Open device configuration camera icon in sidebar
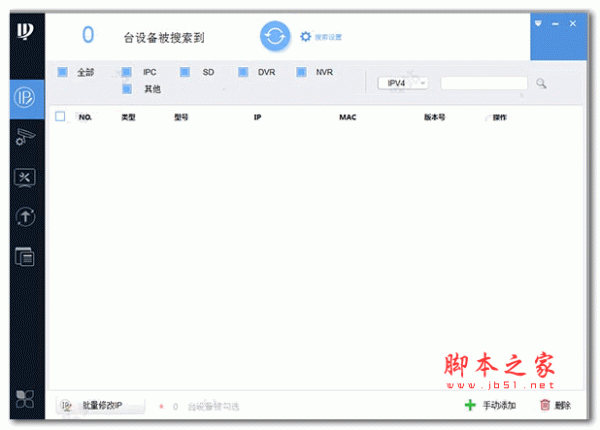Image resolution: width=600 pixels, height=430 pixels. (25, 137)
